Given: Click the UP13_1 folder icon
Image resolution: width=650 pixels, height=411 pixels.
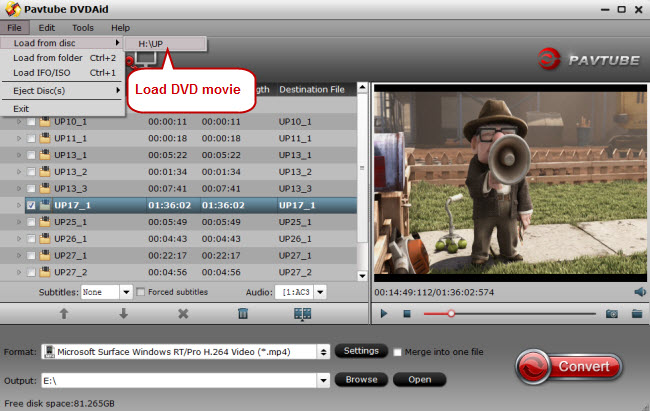Looking at the screenshot, I should click(x=45, y=155).
